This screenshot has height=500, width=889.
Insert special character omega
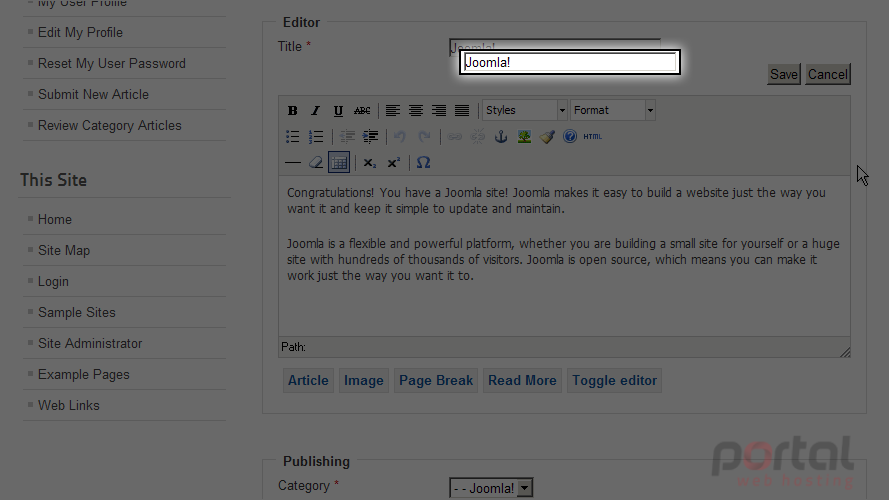(424, 163)
